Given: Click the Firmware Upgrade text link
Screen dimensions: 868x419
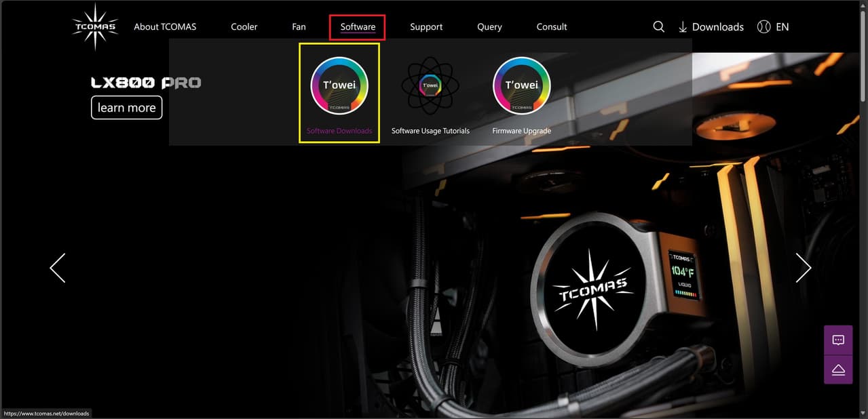Looking at the screenshot, I should coord(521,131).
